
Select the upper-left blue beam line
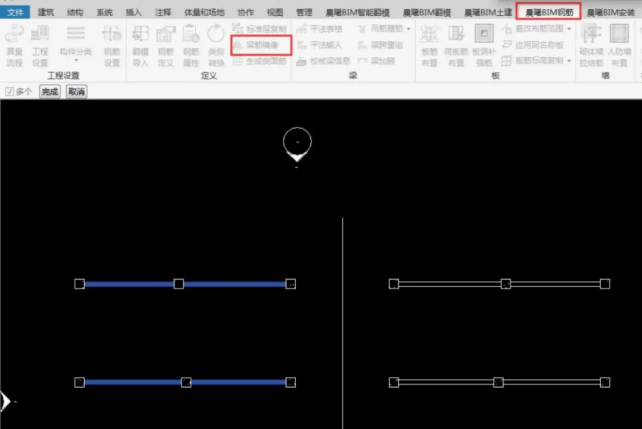pos(130,284)
